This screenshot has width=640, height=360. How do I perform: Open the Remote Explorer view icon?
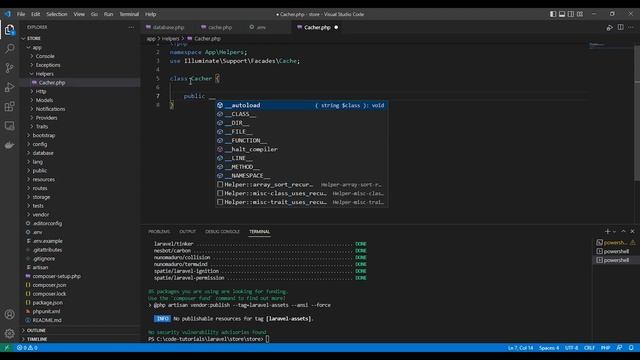click(9, 126)
